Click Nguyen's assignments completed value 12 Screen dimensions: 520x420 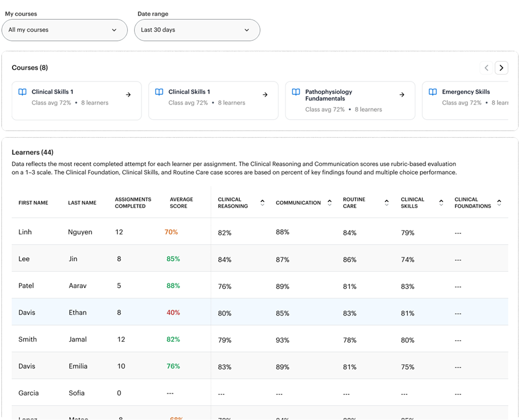[x=119, y=232]
